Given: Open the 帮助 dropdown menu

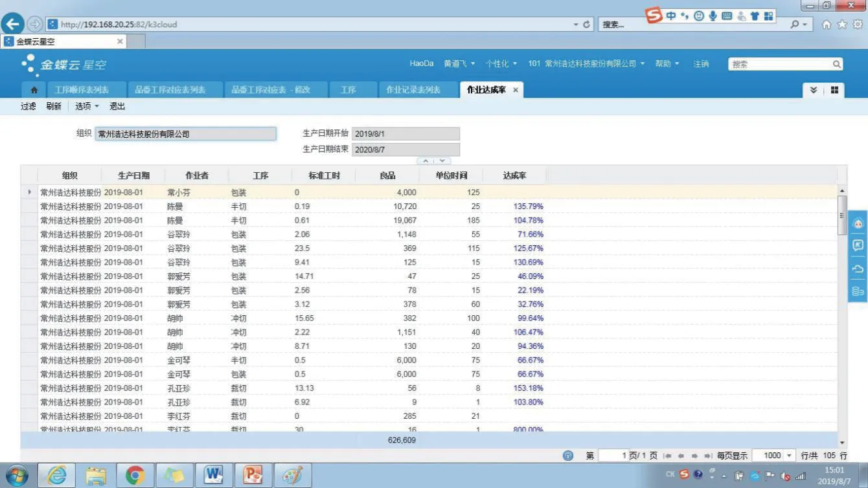Looking at the screenshot, I should (667, 63).
